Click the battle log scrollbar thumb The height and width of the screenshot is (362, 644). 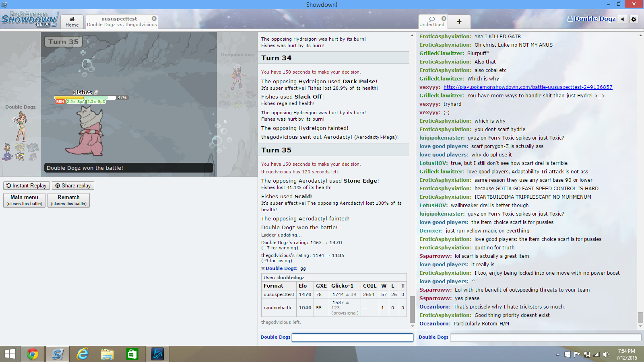coord(412,309)
